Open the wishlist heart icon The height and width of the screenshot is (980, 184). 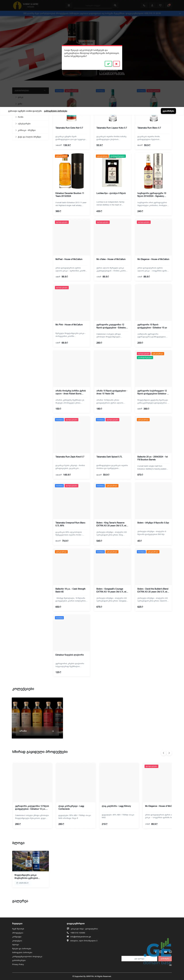[160, 5]
